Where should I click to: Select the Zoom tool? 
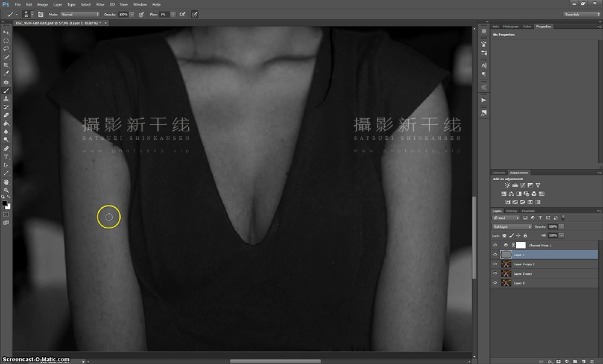click(6, 190)
